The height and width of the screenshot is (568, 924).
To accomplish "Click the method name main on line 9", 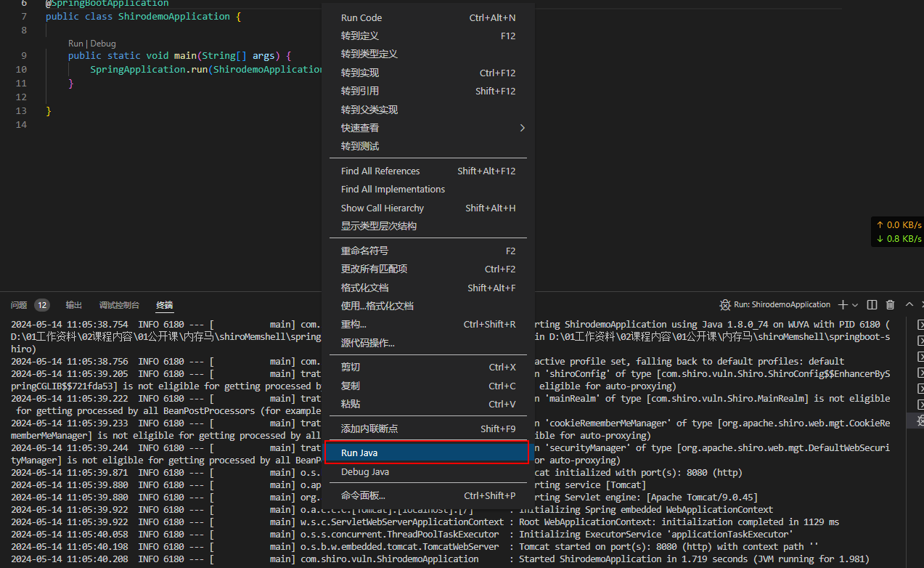I will (185, 56).
